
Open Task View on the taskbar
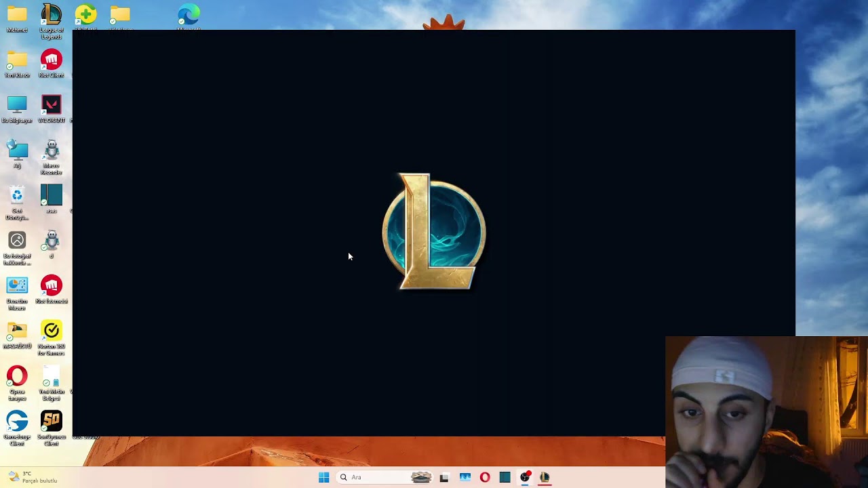[444, 477]
